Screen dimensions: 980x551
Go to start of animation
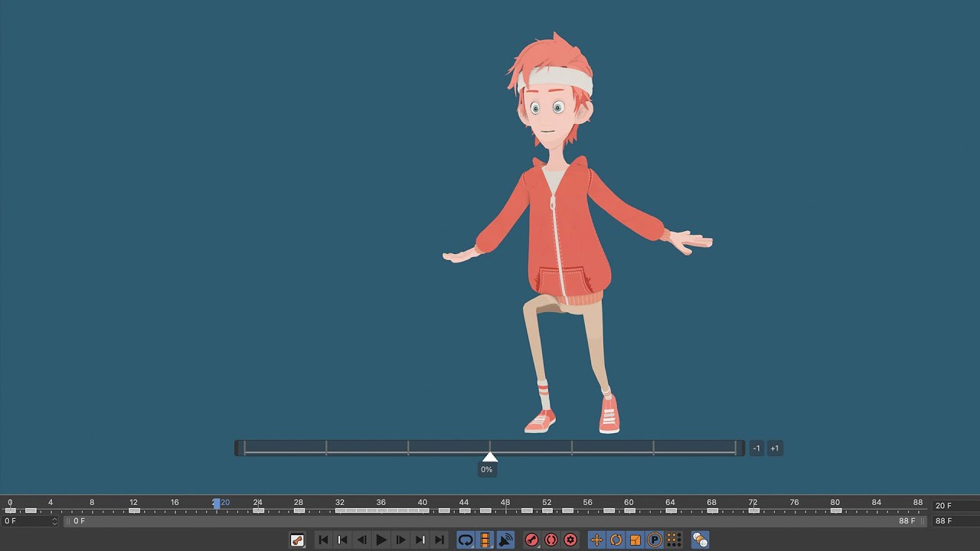[x=323, y=540]
